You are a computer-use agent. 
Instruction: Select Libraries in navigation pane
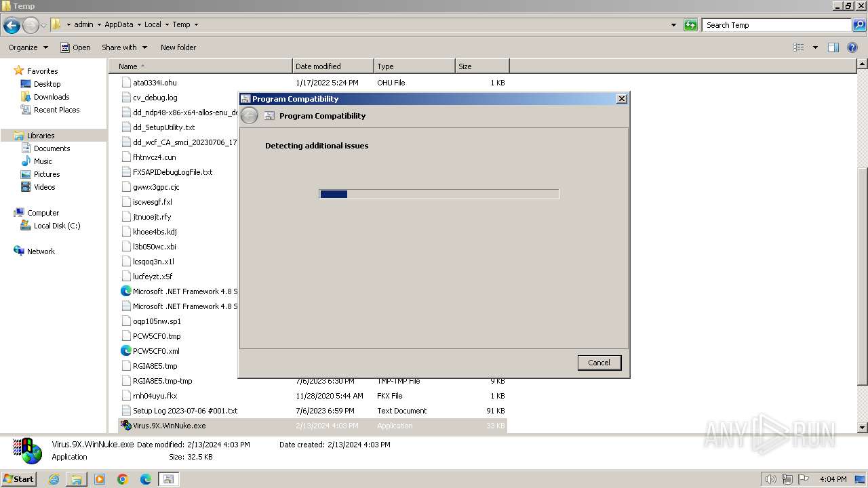(41, 136)
